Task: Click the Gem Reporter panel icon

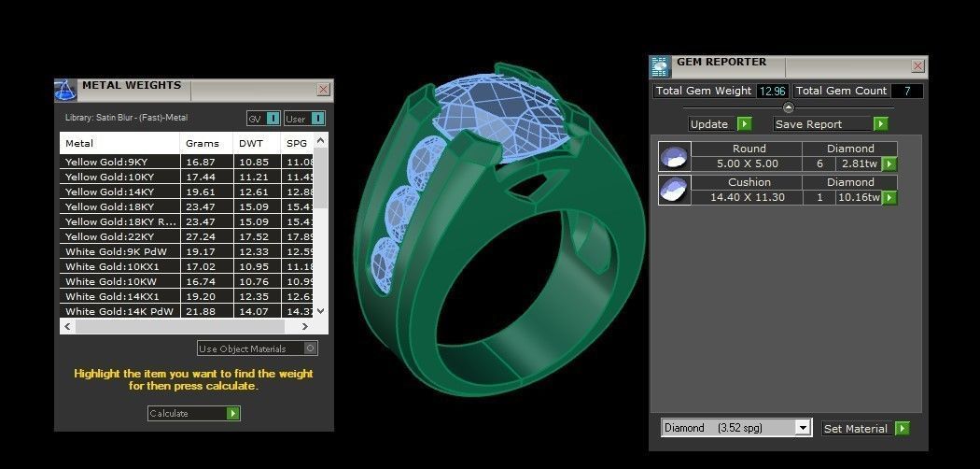Action: [x=660, y=67]
